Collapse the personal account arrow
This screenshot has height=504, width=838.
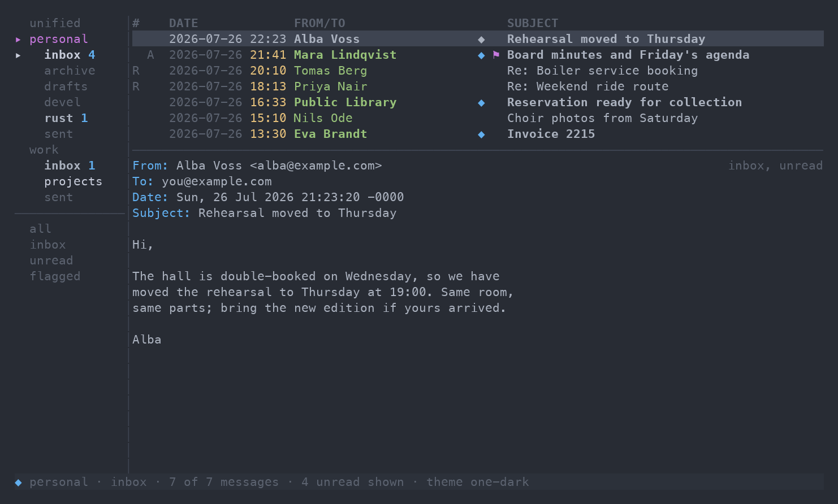(x=18, y=39)
